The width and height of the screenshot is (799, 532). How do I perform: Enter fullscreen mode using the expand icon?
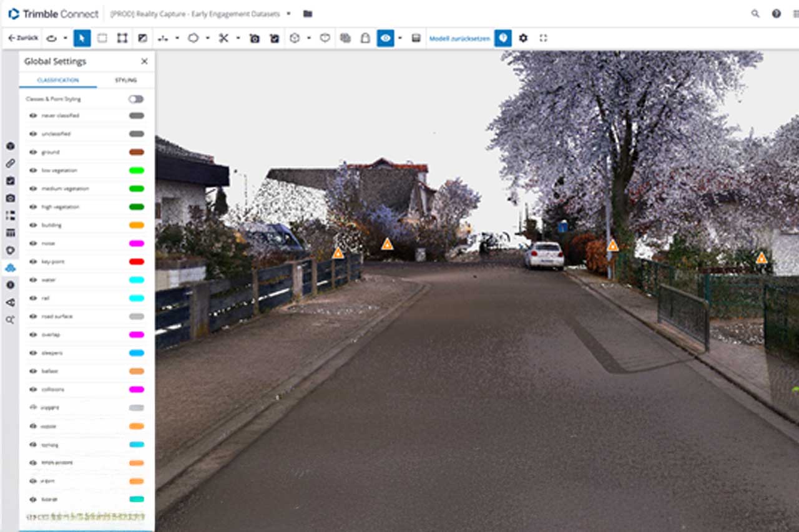(x=543, y=38)
